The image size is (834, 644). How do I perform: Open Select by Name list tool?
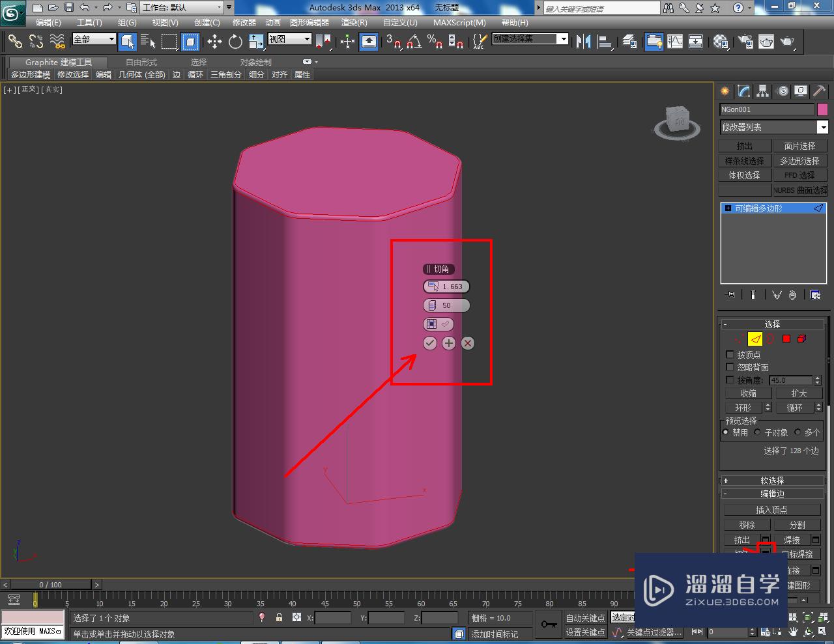point(148,42)
